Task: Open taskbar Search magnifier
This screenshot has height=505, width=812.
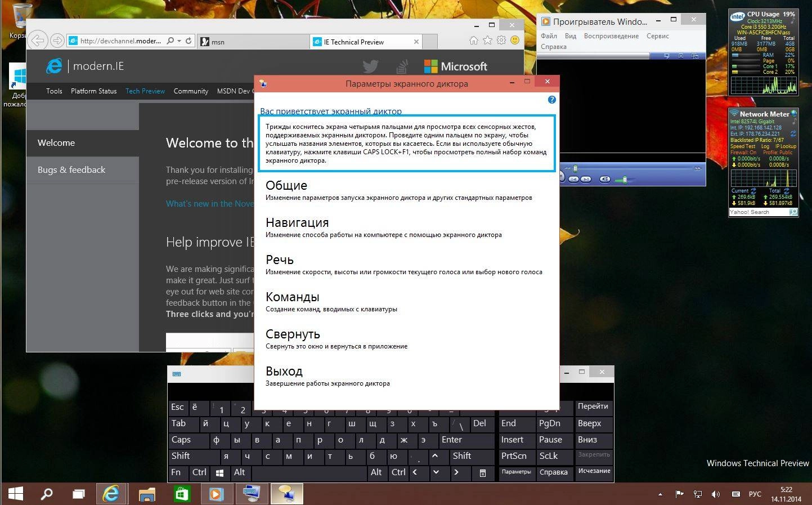Action: [x=47, y=494]
